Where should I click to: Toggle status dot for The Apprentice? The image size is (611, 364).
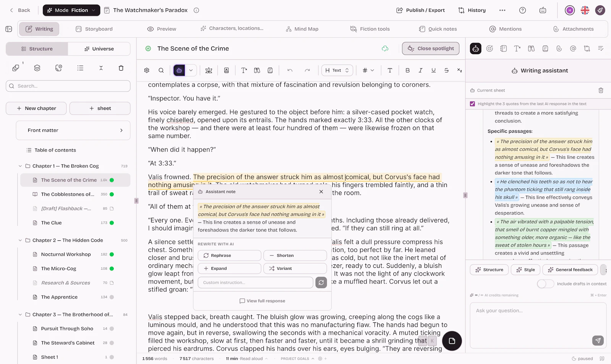coord(112,297)
